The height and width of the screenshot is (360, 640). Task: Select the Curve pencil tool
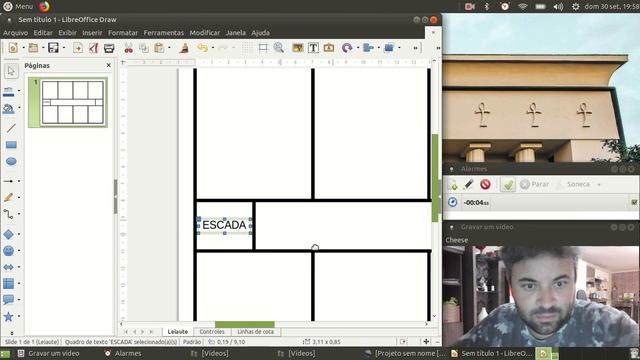pos(9,198)
